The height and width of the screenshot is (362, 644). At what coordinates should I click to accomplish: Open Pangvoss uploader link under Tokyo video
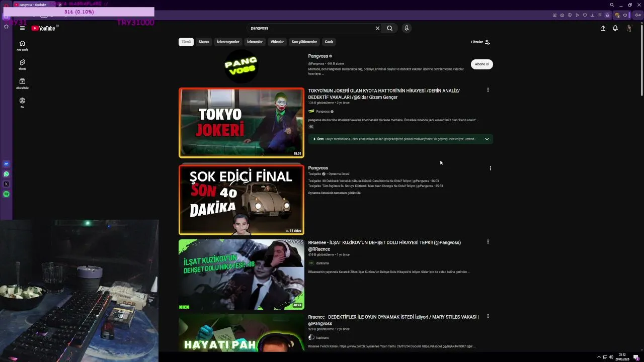(x=323, y=112)
